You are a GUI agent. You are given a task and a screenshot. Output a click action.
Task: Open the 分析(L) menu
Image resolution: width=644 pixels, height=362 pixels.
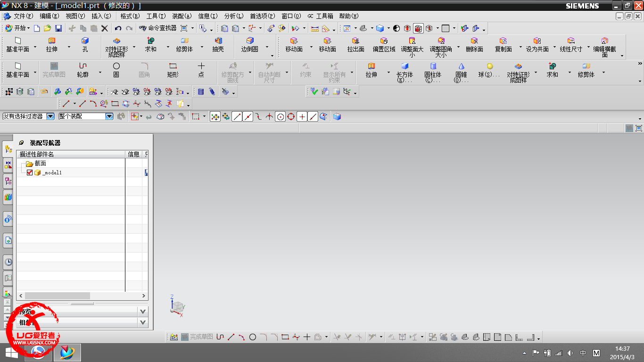coord(234,16)
